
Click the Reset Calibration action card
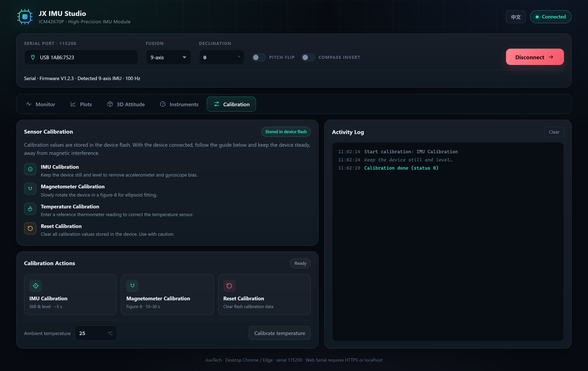tap(264, 295)
